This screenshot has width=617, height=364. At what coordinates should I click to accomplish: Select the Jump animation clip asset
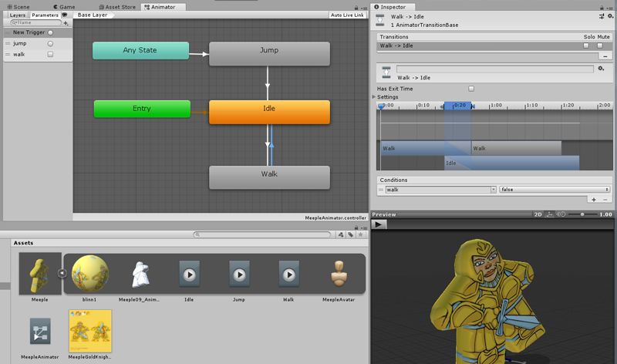pyautogui.click(x=239, y=274)
